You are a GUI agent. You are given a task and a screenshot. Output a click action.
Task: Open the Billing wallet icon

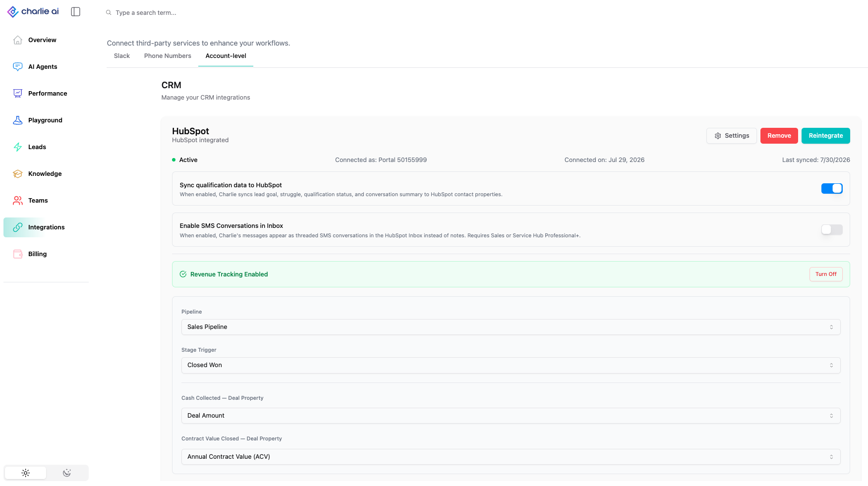tap(18, 254)
